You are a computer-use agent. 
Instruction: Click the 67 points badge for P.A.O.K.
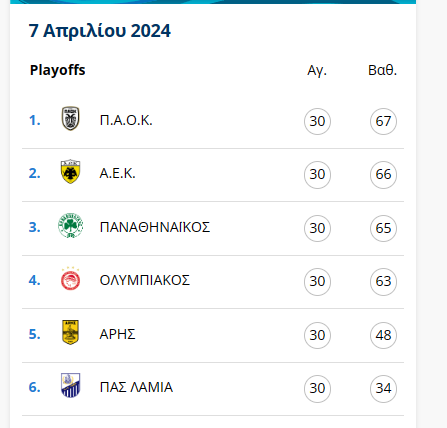[x=383, y=121]
